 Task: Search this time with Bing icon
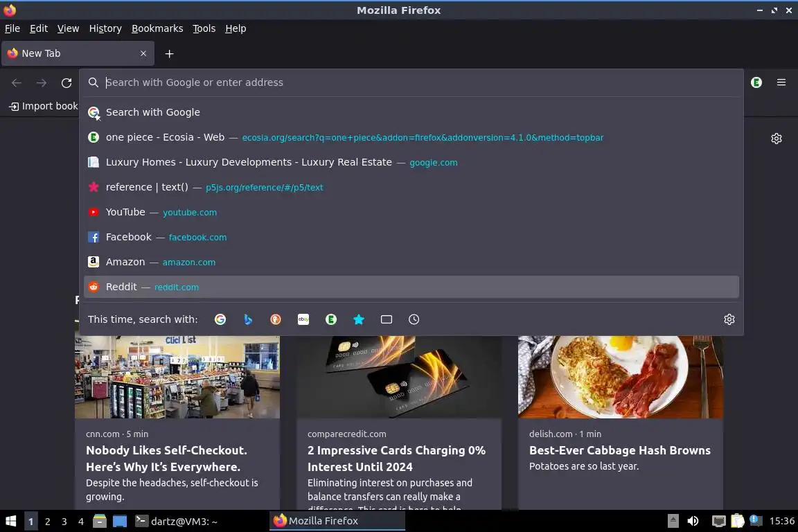248,319
